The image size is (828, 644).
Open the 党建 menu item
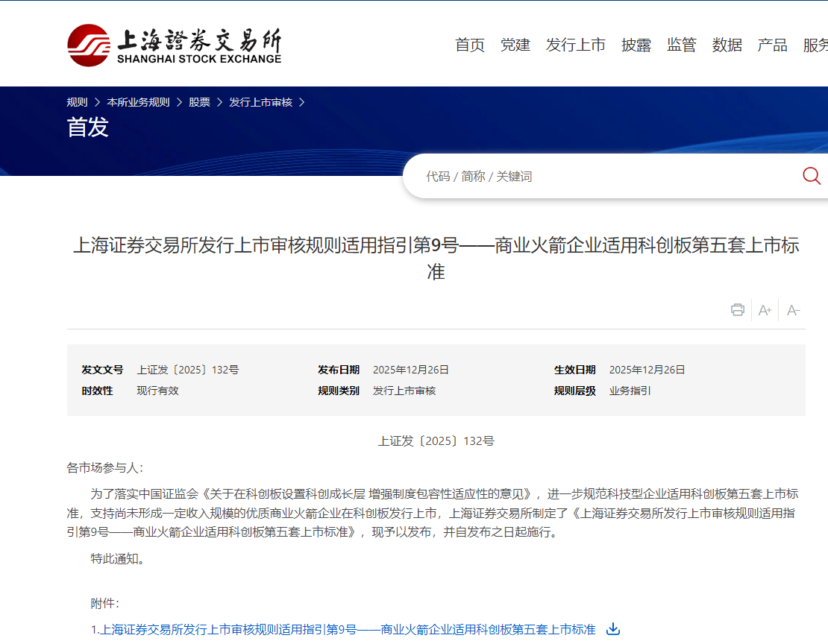pos(515,45)
